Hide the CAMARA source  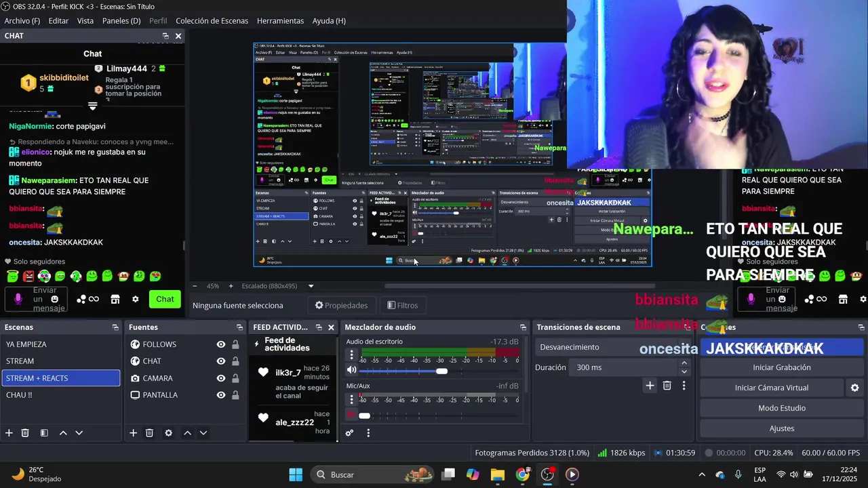[x=220, y=378]
